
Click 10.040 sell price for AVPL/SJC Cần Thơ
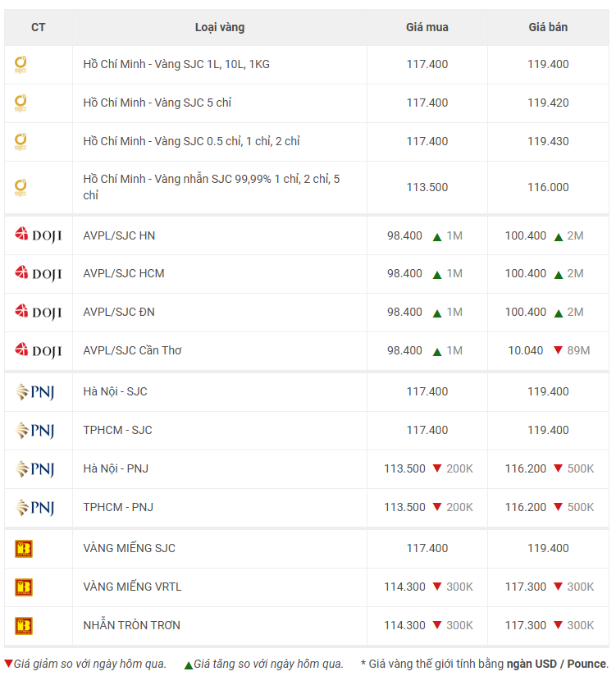click(x=526, y=350)
